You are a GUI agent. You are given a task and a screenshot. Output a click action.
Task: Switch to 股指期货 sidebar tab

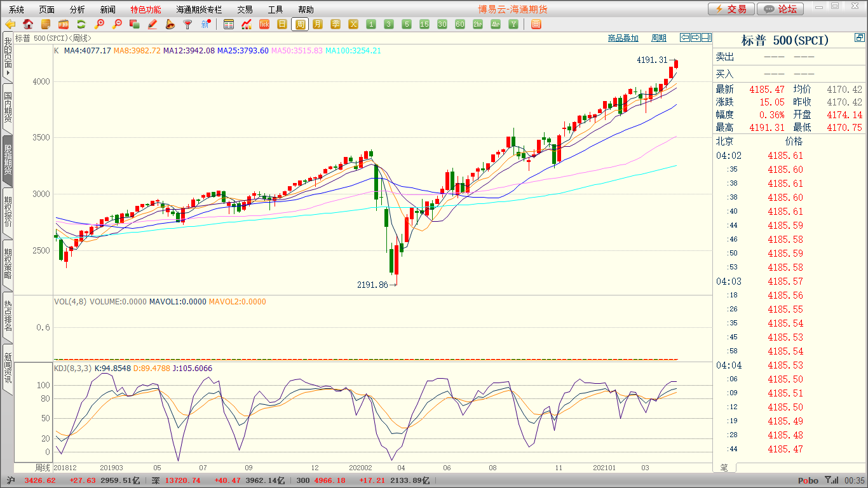8,160
